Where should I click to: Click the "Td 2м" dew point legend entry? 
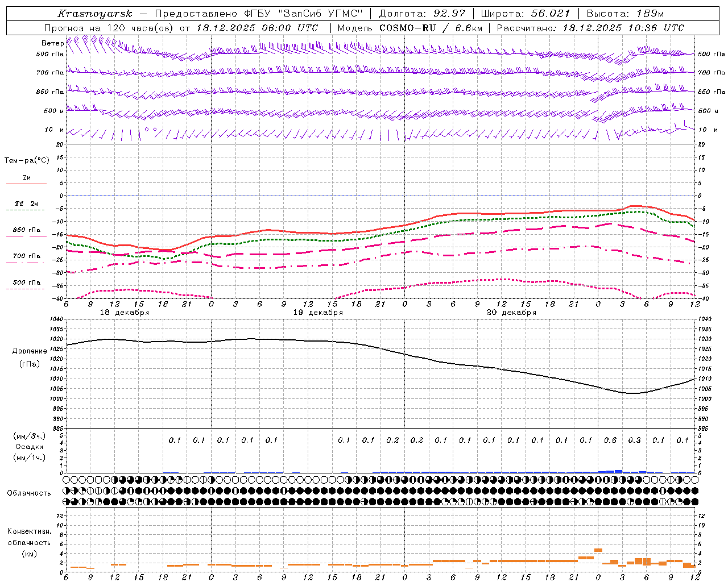[27, 203]
